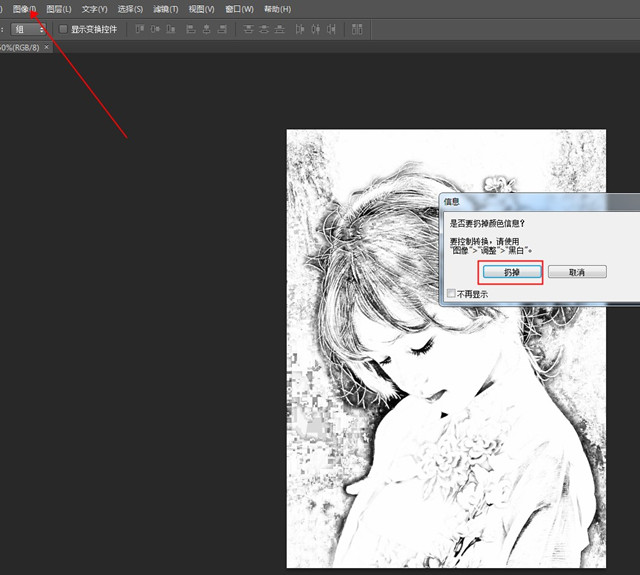
Task: Click the Align right edges icon
Action: click(x=222, y=29)
